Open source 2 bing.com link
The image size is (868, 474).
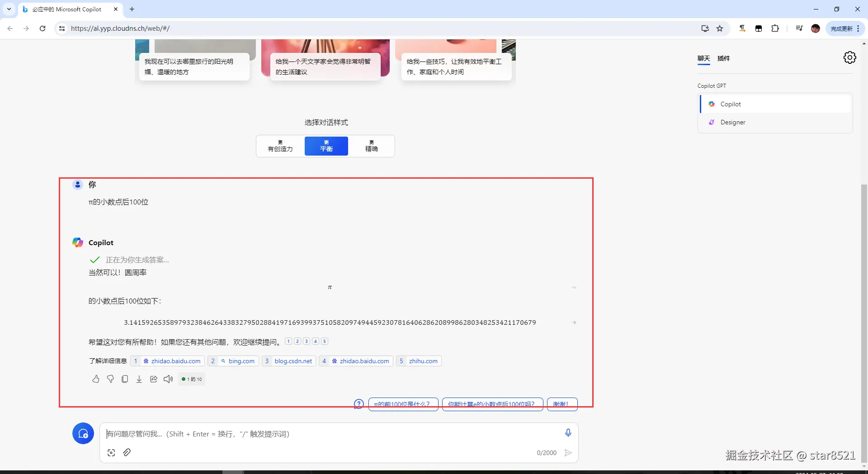[x=233, y=361]
